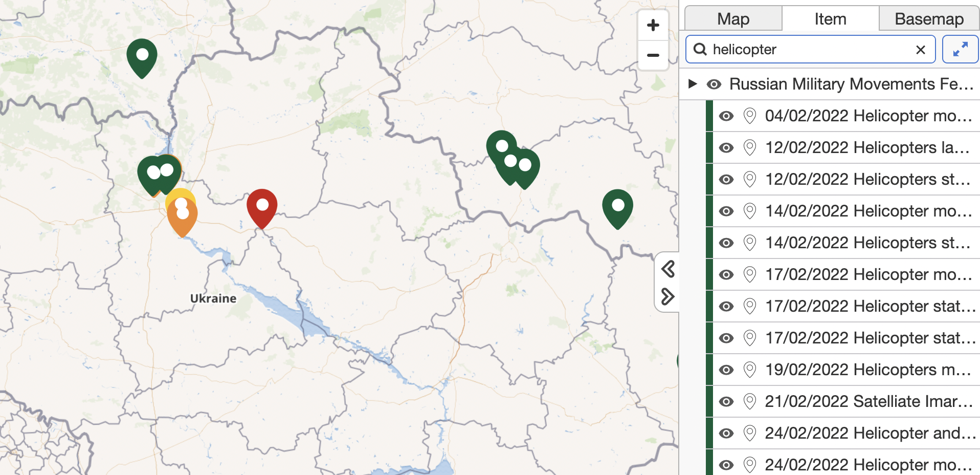Clear the helicopter search text

tap(920, 50)
